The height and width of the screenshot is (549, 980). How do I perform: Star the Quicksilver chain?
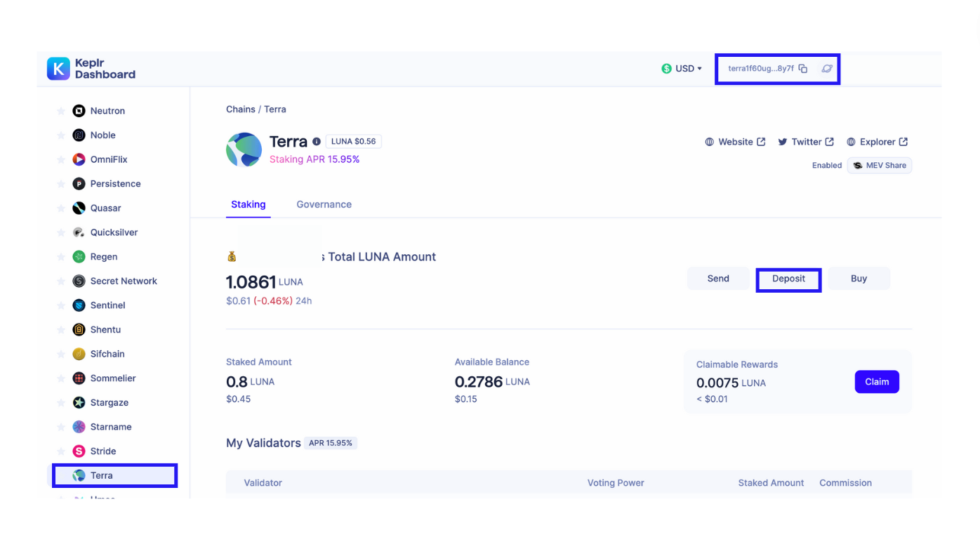tap(61, 232)
